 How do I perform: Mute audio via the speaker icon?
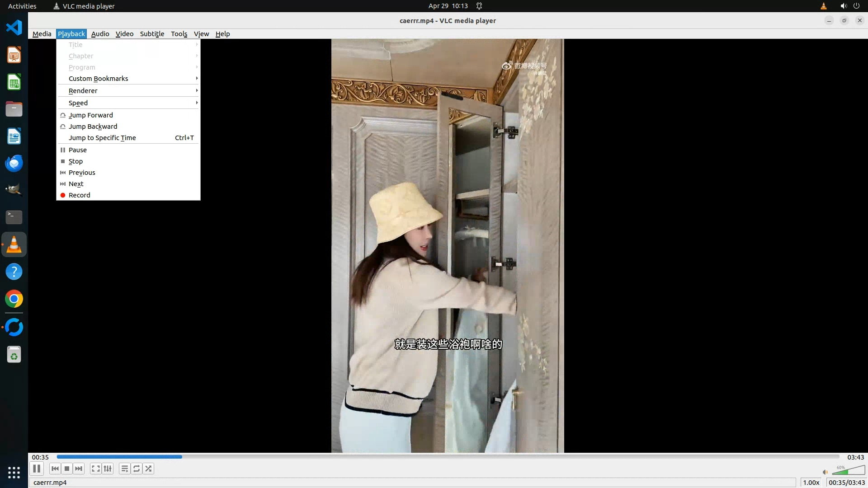(825, 472)
